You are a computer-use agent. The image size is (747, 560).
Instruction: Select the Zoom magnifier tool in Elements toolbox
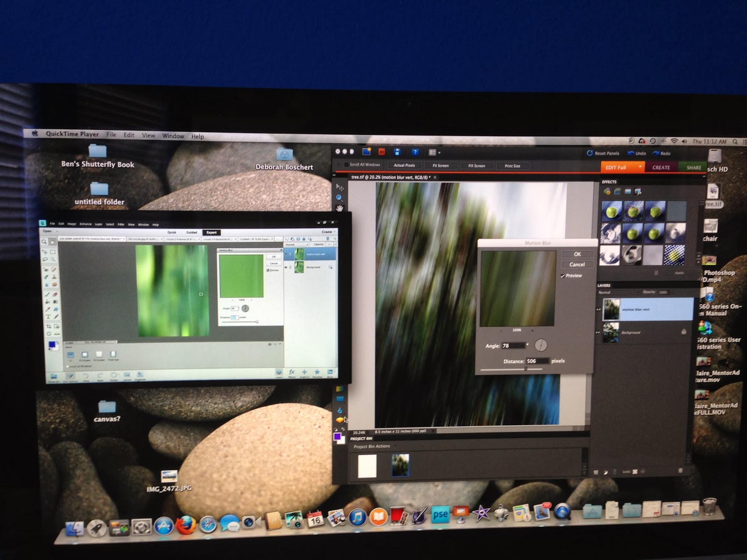click(x=340, y=198)
